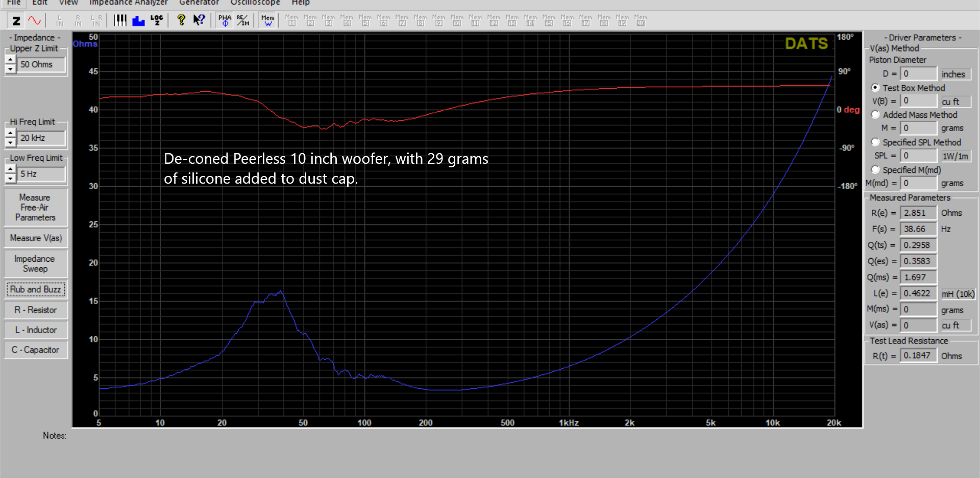Screen dimensions: 980x478
Task: Click the SPL value input field
Action: pyautogui.click(x=919, y=156)
